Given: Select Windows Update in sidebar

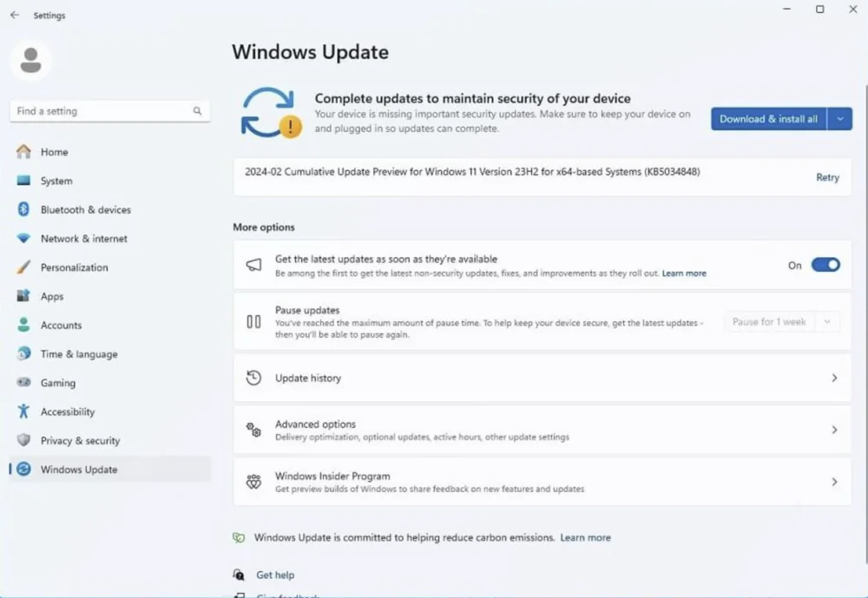Looking at the screenshot, I should (109, 469).
